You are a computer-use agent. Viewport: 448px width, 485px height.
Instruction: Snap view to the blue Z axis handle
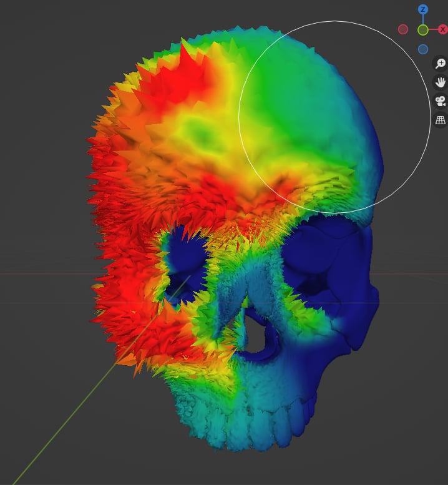click(423, 9)
